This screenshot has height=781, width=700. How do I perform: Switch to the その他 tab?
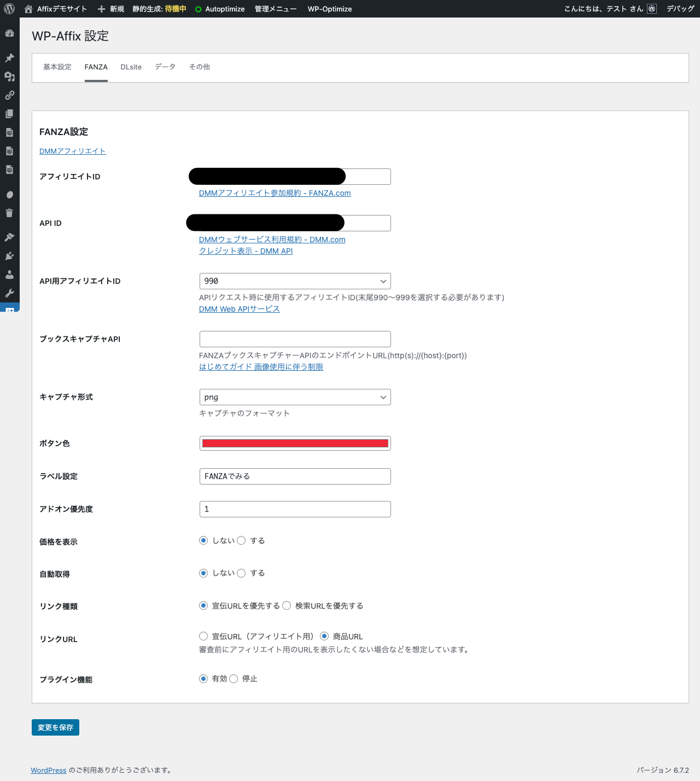pyautogui.click(x=200, y=67)
